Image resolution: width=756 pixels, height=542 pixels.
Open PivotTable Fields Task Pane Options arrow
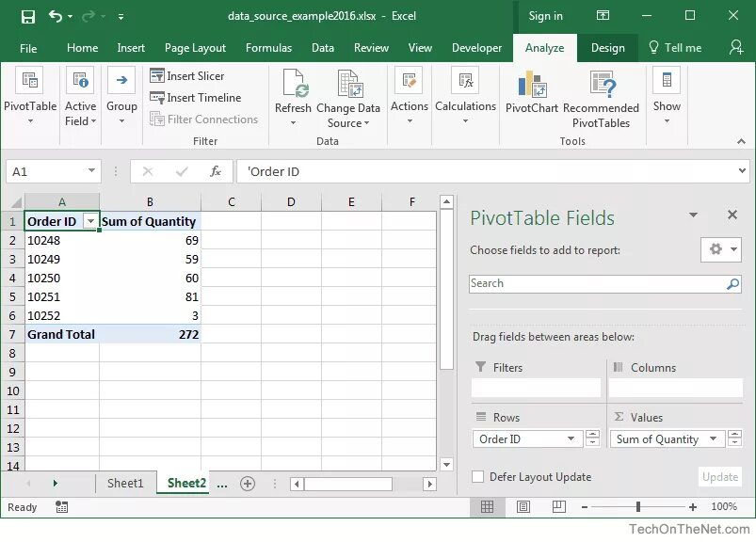pyautogui.click(x=693, y=215)
